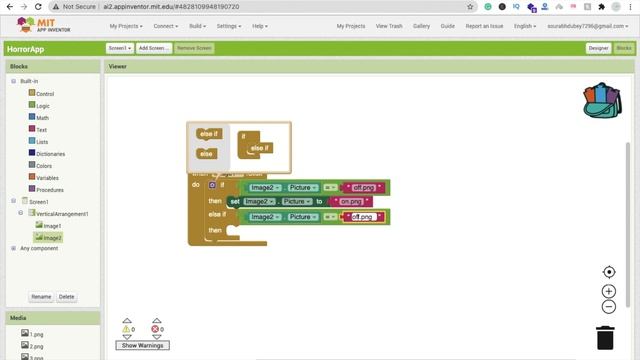Zoom out with the minus icon
The height and width of the screenshot is (360, 640).
pos(609,307)
